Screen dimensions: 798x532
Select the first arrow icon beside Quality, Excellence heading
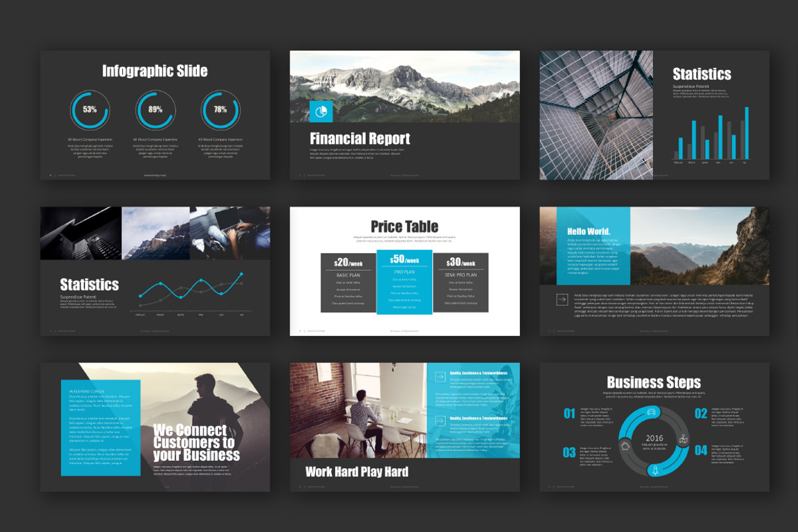coord(440,376)
